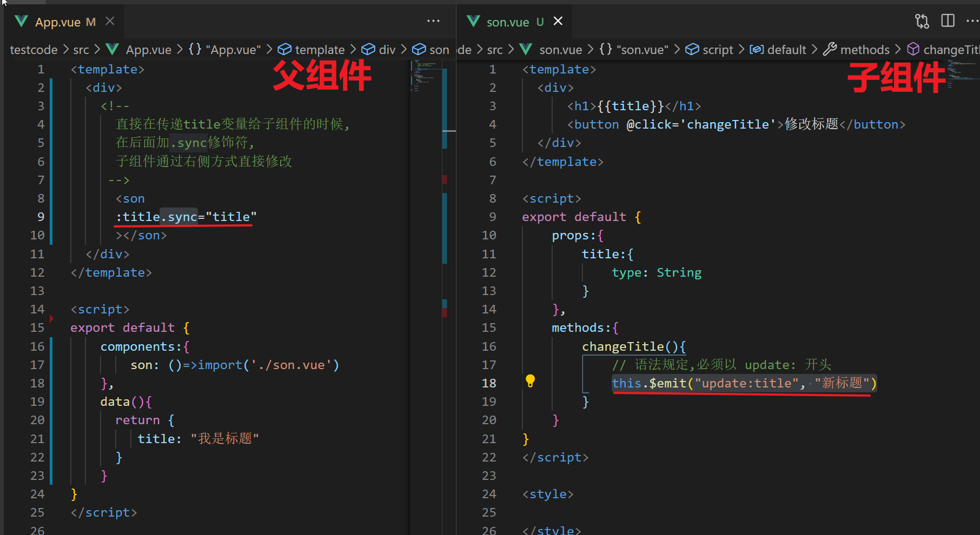The image size is (980, 535).
Task: Click 'export default {' in son.vue
Action: coord(581,217)
